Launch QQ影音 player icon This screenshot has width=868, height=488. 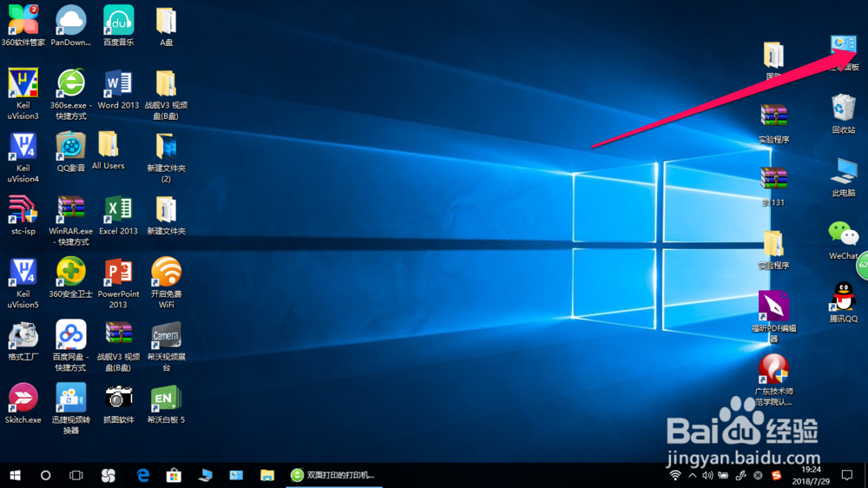click(x=71, y=146)
